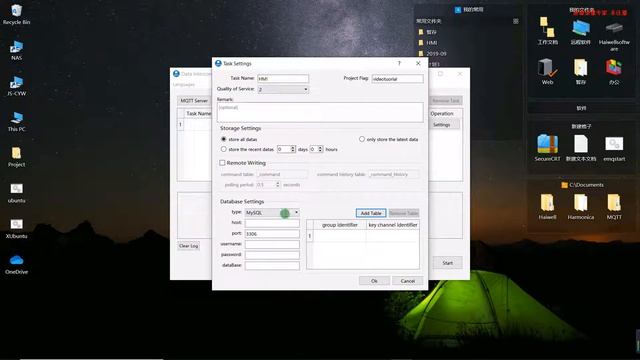Image resolution: width=640 pixels, height=360 pixels.
Task: Click the help question mark in Task Settings
Action: [x=399, y=63]
